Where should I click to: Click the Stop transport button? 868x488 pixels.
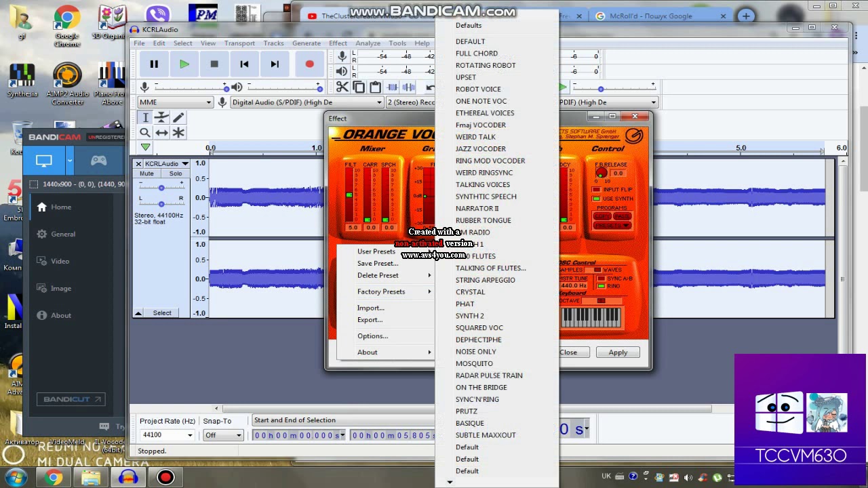(214, 64)
